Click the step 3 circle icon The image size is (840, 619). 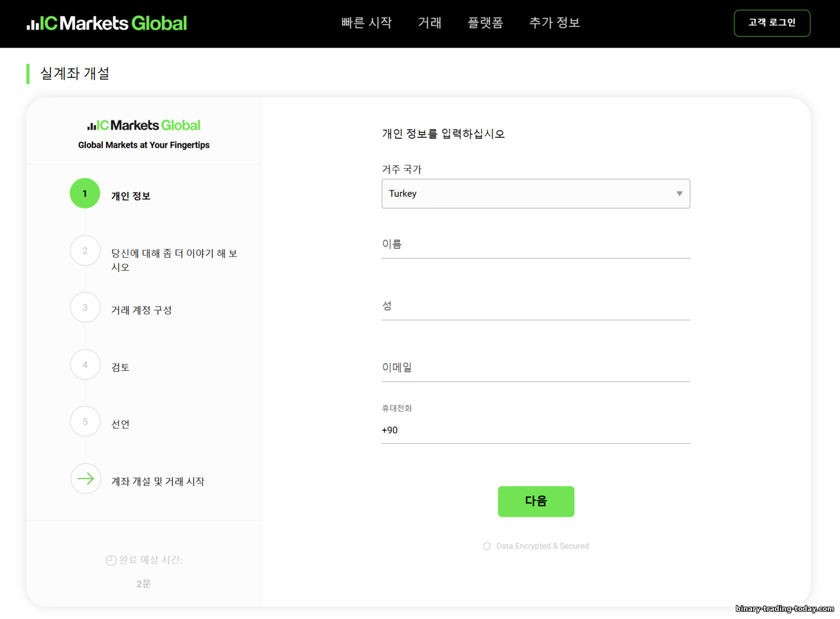[x=85, y=308]
